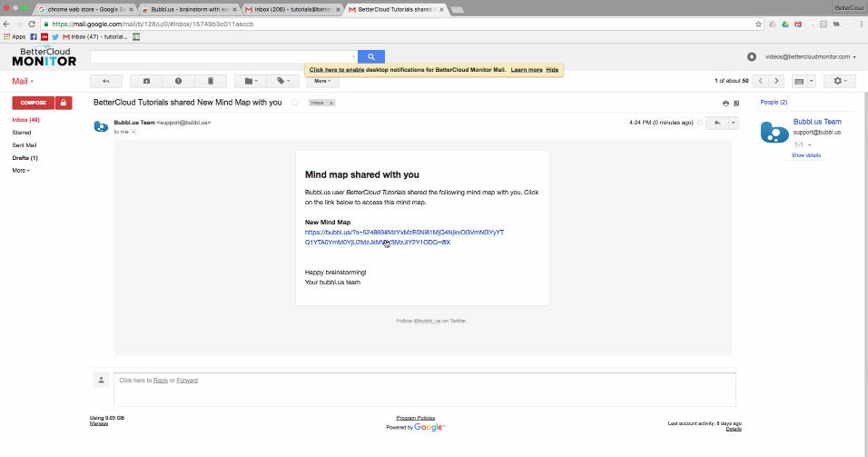Open the Labels tag dropdown
The width and height of the screenshot is (868, 457).
coord(283,81)
